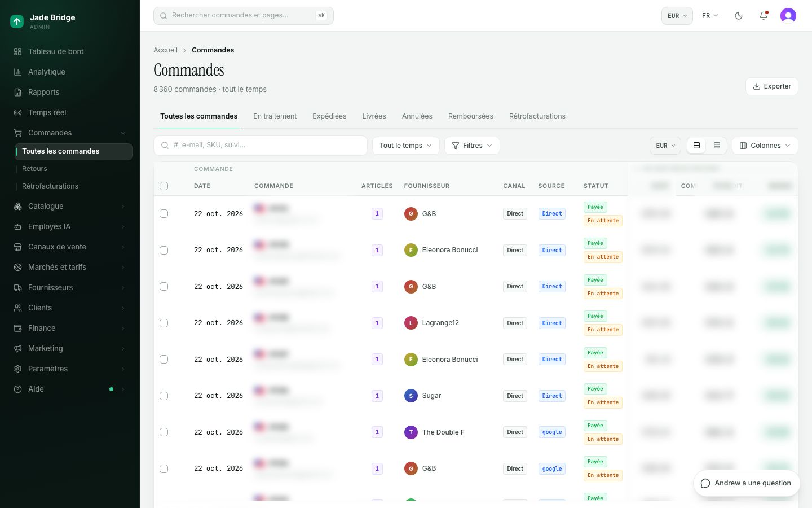Viewport: 812px width, 508px height.
Task: Expand Catalogue menu in sidebar
Action: pos(70,206)
